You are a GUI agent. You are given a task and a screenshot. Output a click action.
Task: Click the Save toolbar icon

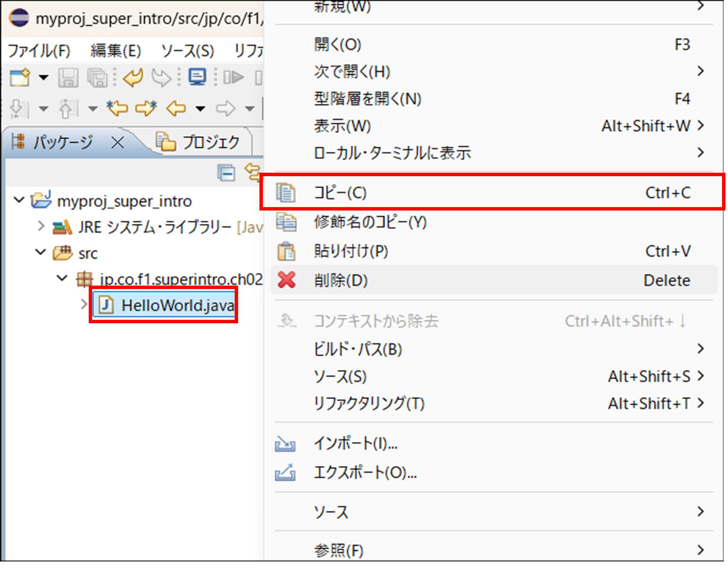68,77
